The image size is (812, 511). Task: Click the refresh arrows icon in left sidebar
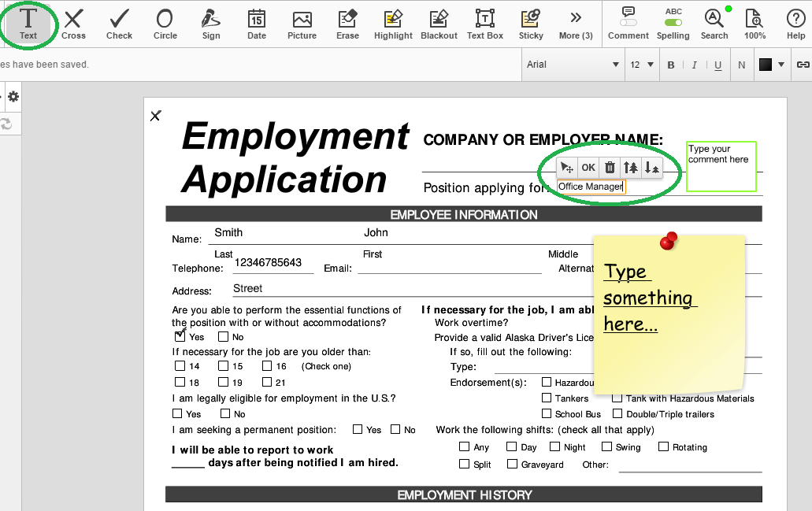6,124
